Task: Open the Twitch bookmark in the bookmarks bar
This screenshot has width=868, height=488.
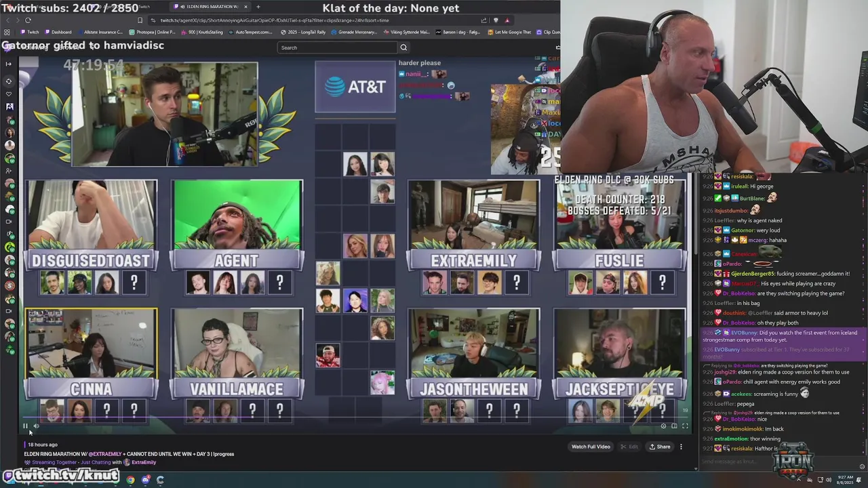Action: click(28, 32)
